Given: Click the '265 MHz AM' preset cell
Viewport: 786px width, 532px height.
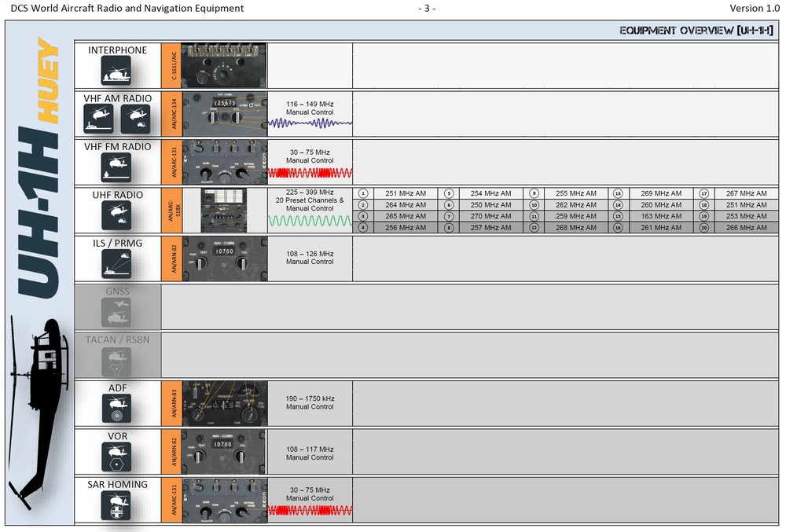Looking at the screenshot, I should coord(406,216).
